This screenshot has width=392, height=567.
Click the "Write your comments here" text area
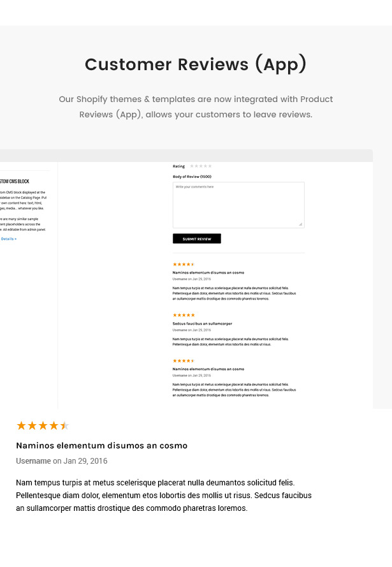click(238, 205)
